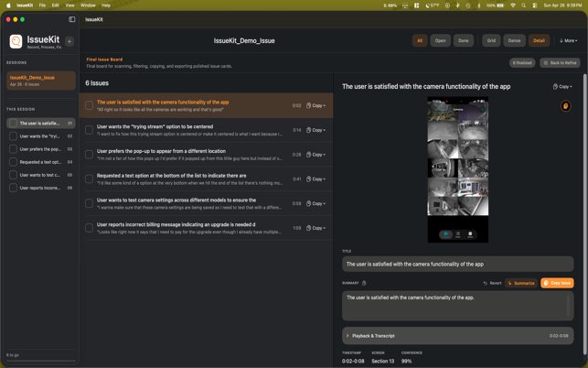Viewport: 588px width, 368px height.
Task: Open the Copy dropdown on the first issue row
Action: tap(315, 105)
